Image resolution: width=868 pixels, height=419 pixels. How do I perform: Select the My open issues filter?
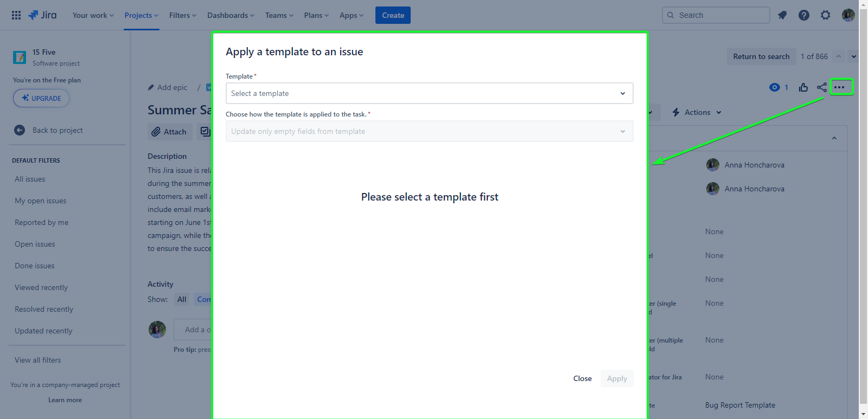tap(41, 201)
